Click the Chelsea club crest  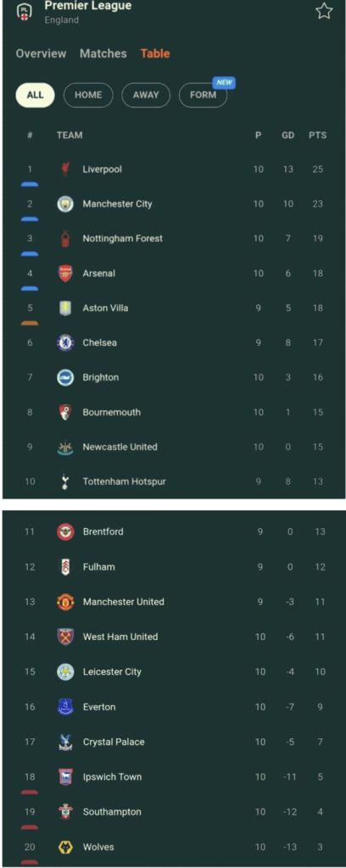65,342
